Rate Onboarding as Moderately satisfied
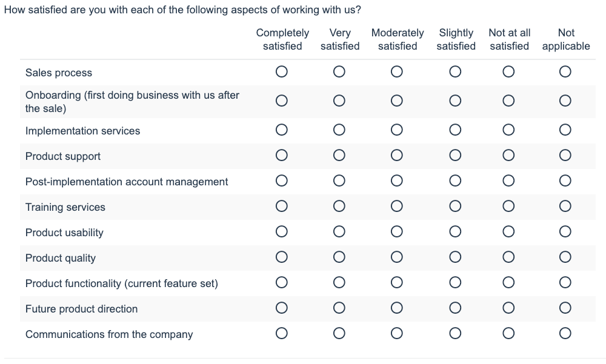This screenshot has width=606, height=364. click(x=396, y=101)
